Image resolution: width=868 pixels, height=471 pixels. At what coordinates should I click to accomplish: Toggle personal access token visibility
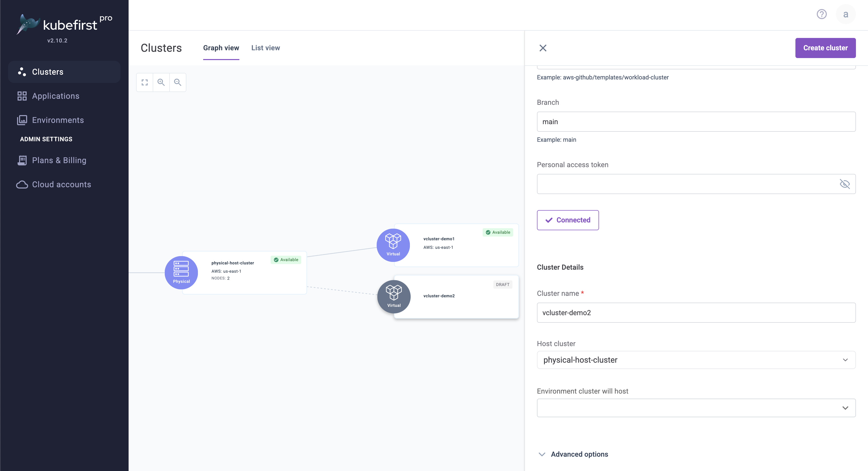coord(844,184)
